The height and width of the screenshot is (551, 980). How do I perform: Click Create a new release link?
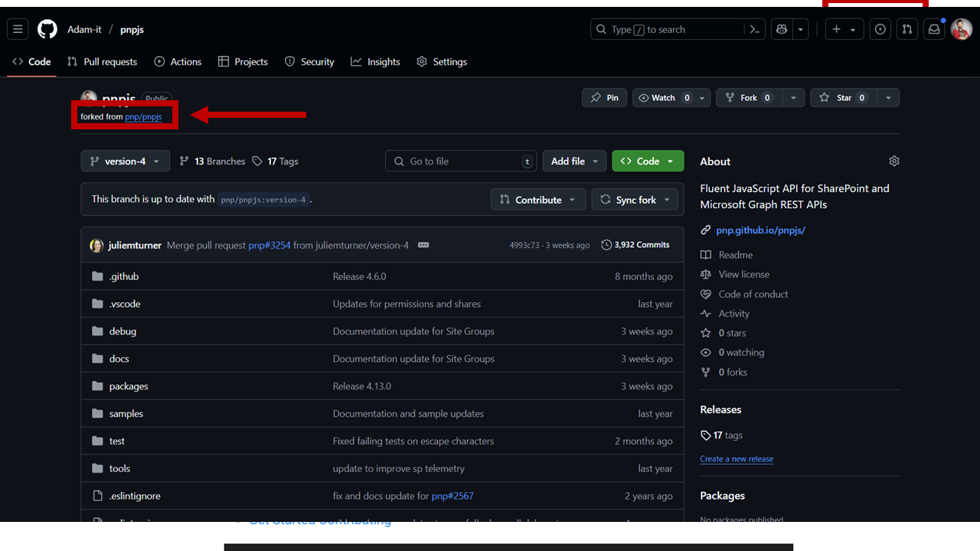tap(737, 459)
